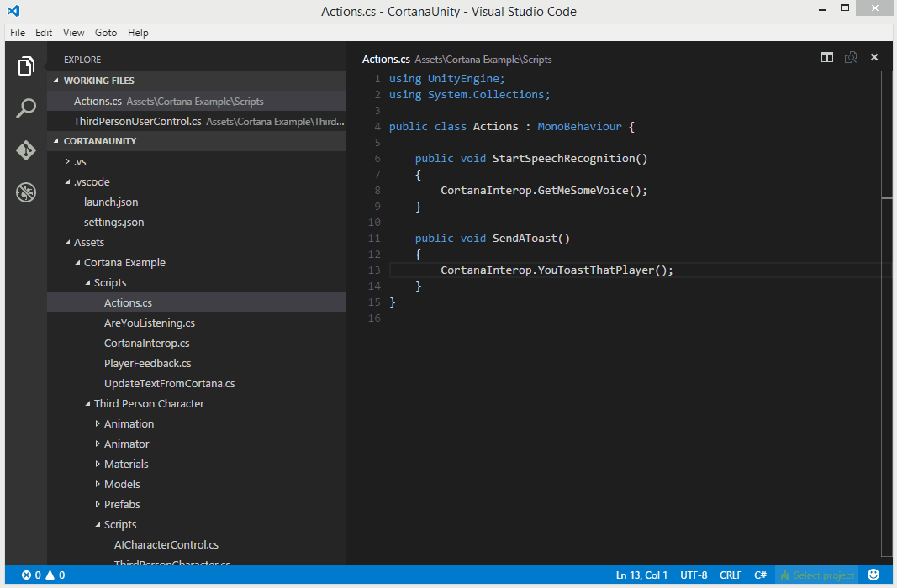Viewport: 897px width, 588px height.
Task: Click Select project in status bar
Action: 817,575
